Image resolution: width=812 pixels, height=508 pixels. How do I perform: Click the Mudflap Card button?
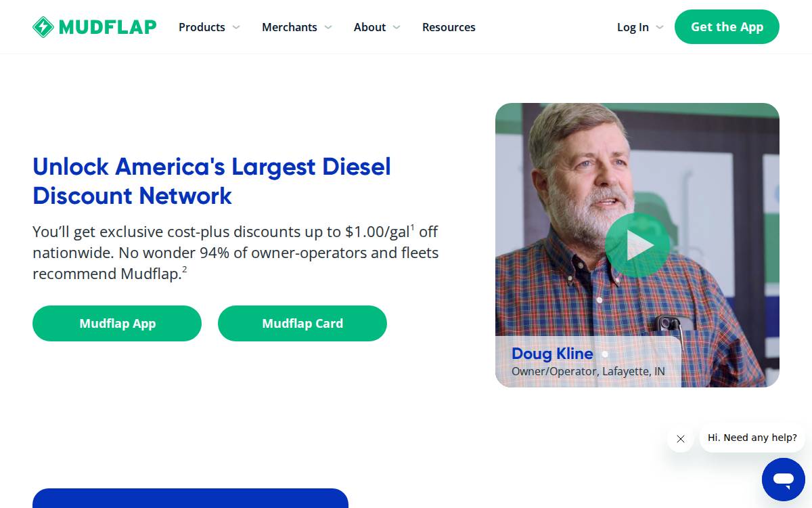(x=302, y=323)
